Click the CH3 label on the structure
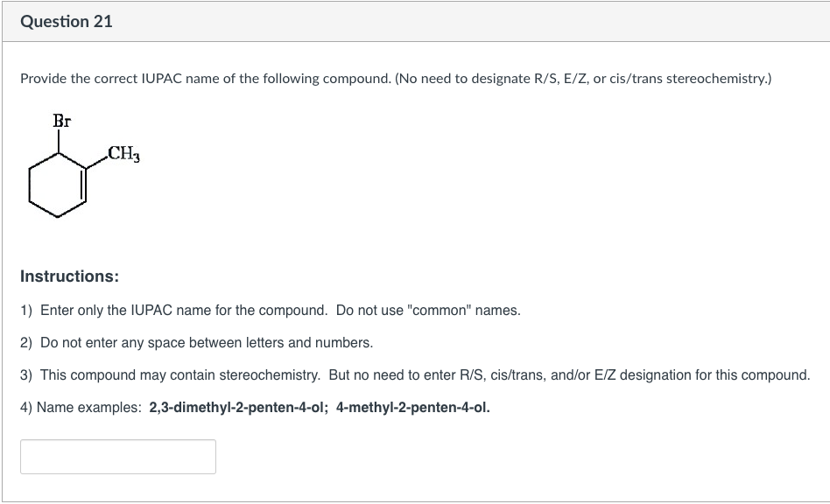 coord(123,155)
